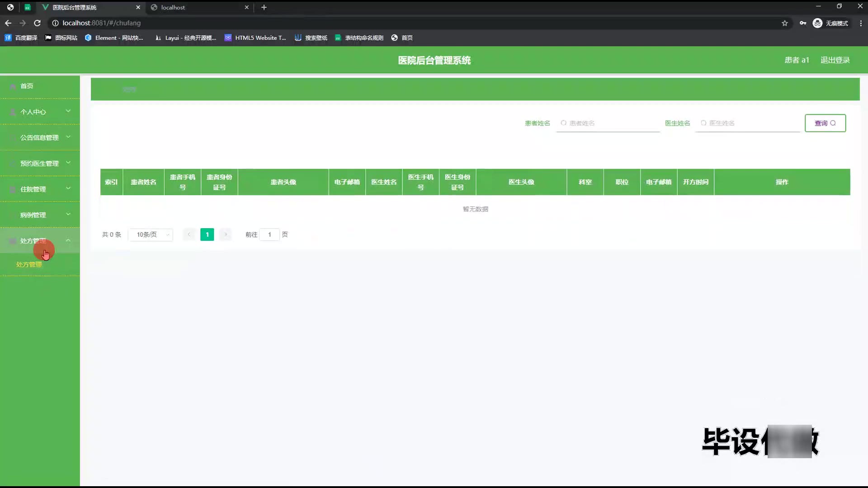Screen dimensions: 868x488
Task: Click the browser back arrow
Action: coord(8,23)
